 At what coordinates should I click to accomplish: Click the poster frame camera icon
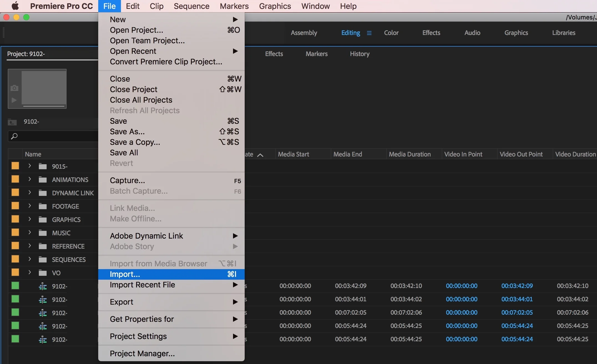14,88
